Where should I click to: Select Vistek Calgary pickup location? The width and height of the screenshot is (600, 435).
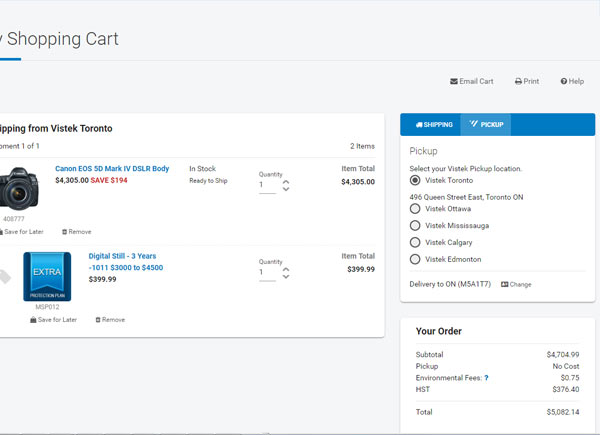tap(415, 242)
